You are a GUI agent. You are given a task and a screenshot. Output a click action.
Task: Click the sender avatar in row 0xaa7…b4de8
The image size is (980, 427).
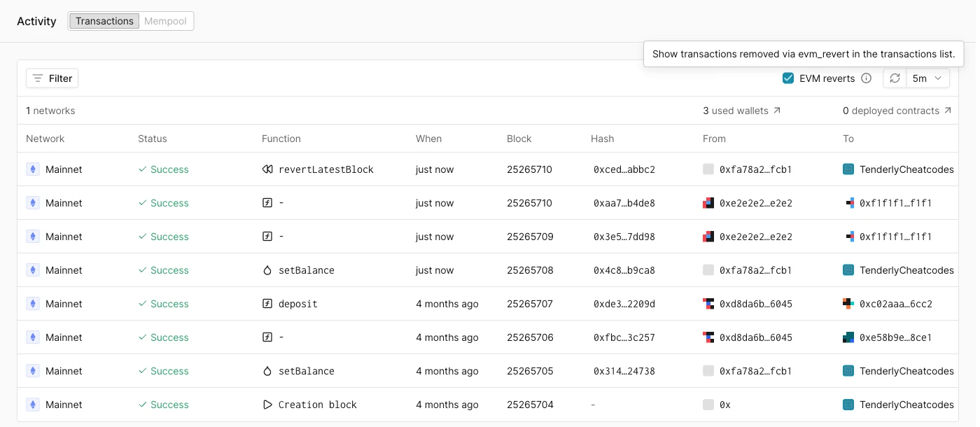point(708,203)
